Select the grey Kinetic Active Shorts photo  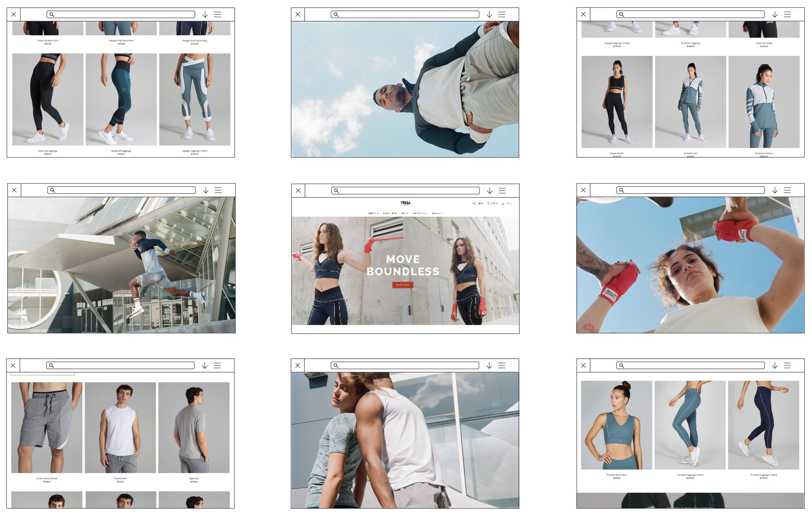point(47,428)
